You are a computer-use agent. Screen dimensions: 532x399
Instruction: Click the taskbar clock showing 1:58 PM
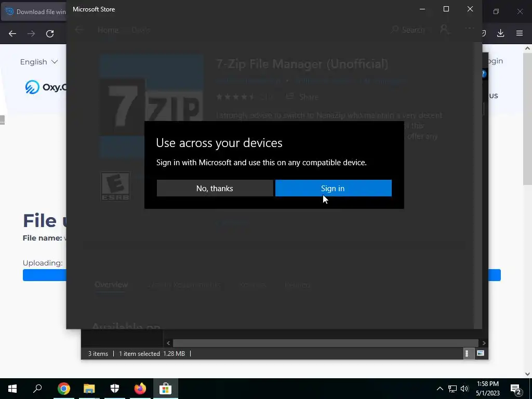point(487,389)
